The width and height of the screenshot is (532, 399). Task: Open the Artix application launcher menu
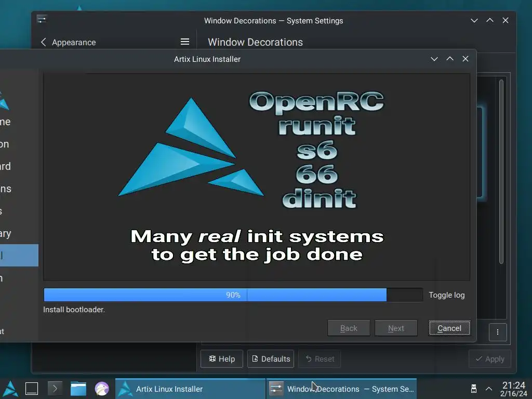(x=10, y=389)
